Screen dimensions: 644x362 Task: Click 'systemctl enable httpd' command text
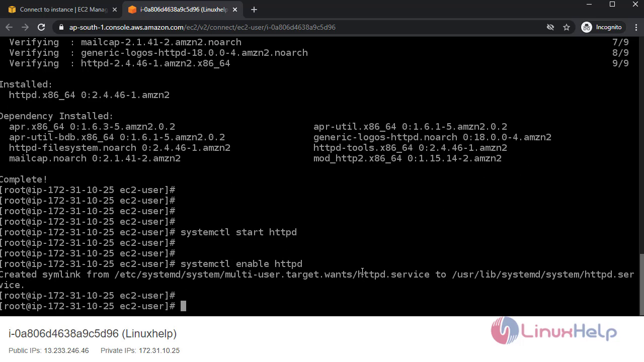242,264
